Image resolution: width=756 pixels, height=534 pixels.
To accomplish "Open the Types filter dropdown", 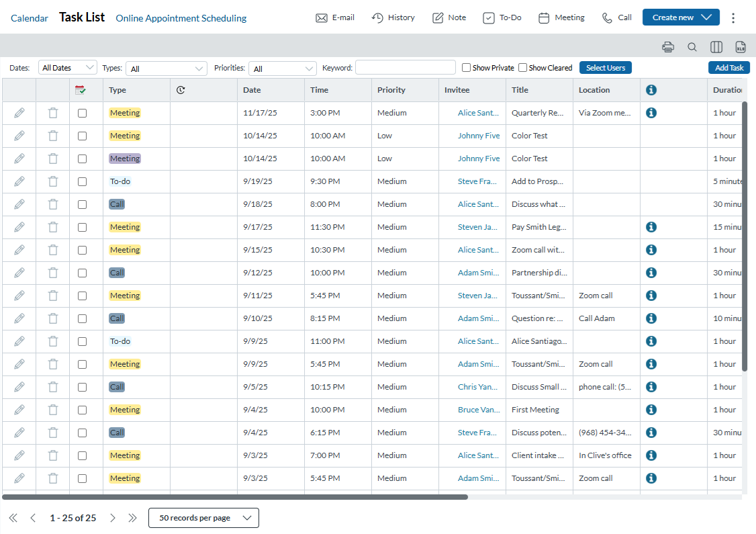I will tap(167, 69).
